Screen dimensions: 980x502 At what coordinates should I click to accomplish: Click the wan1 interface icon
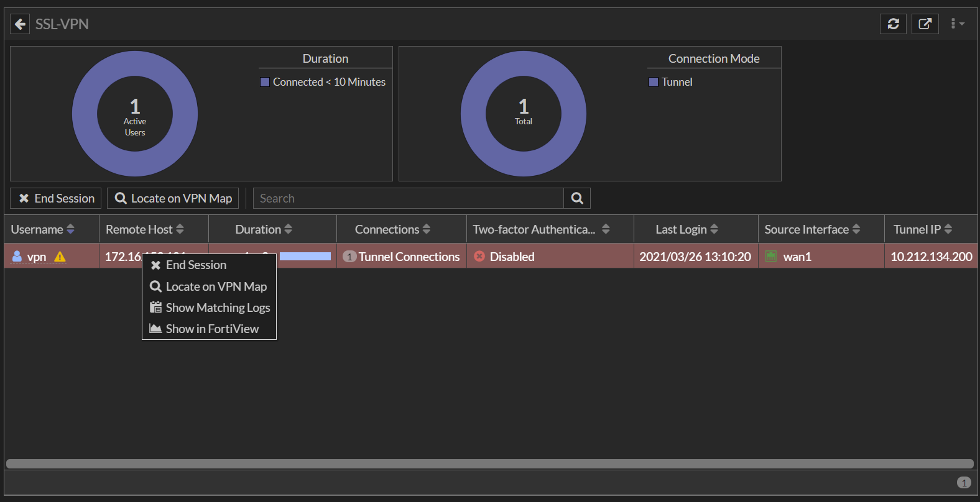(x=771, y=256)
